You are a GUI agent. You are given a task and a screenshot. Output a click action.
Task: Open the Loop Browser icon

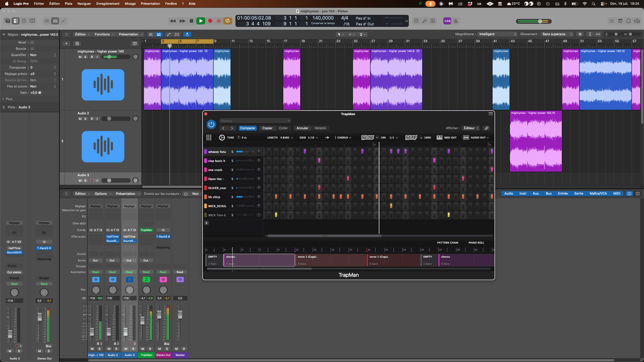click(x=628, y=21)
